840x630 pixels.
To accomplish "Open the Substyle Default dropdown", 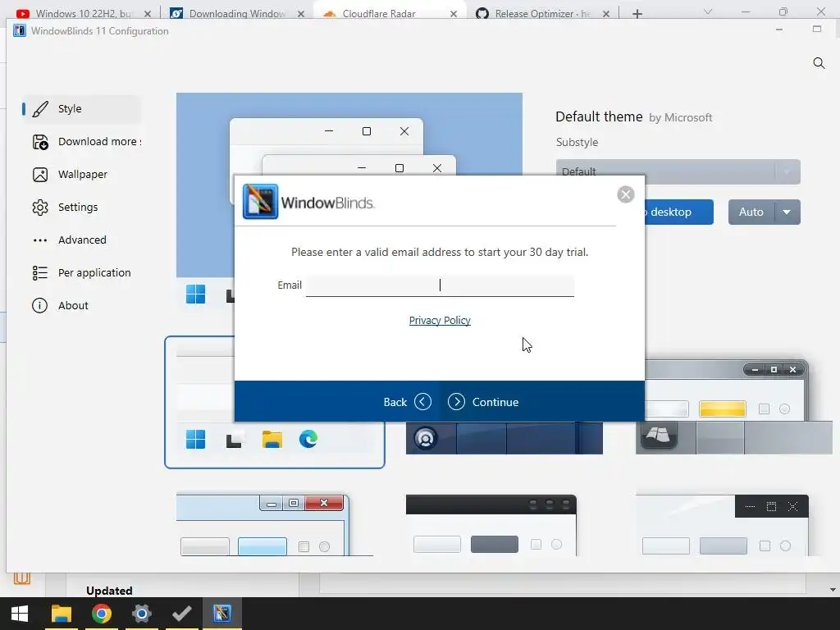I will 678,171.
